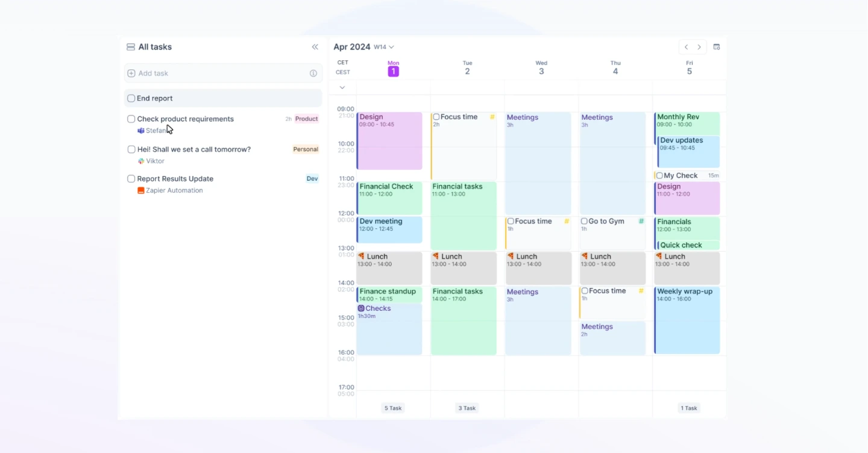Open the W14 week dropdown
Viewport: 868px width, 453px height.
384,47
